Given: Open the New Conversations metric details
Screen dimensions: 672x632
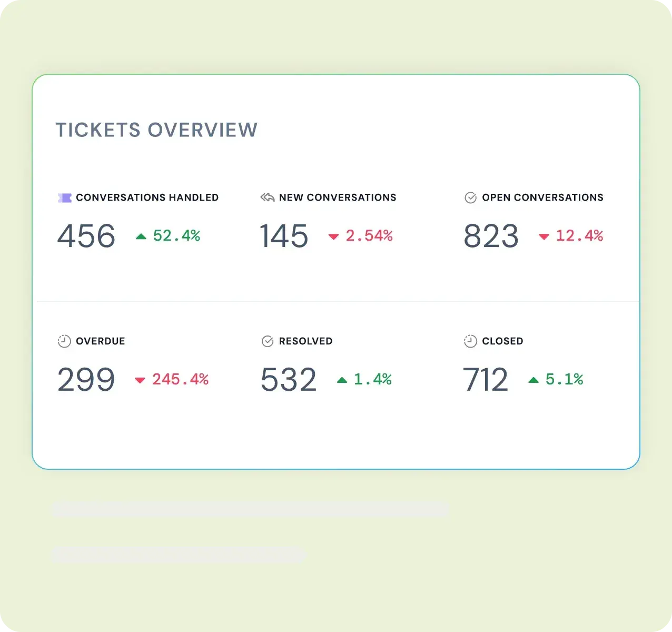Looking at the screenshot, I should (338, 197).
